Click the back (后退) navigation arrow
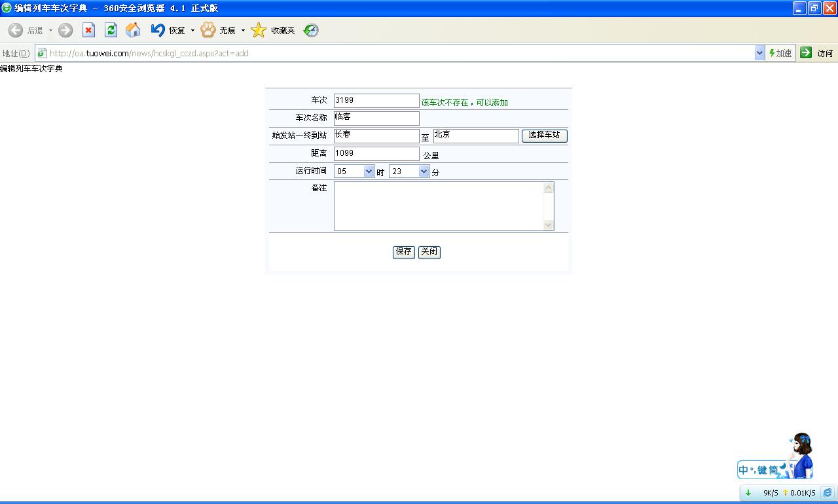Screen dimensions: 838x504 (x=16, y=30)
